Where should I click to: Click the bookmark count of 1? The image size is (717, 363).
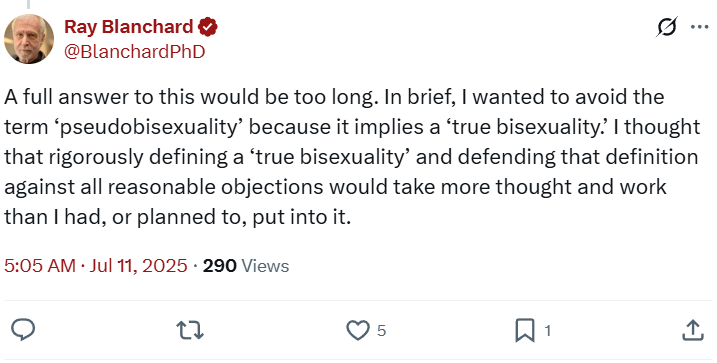(547, 331)
